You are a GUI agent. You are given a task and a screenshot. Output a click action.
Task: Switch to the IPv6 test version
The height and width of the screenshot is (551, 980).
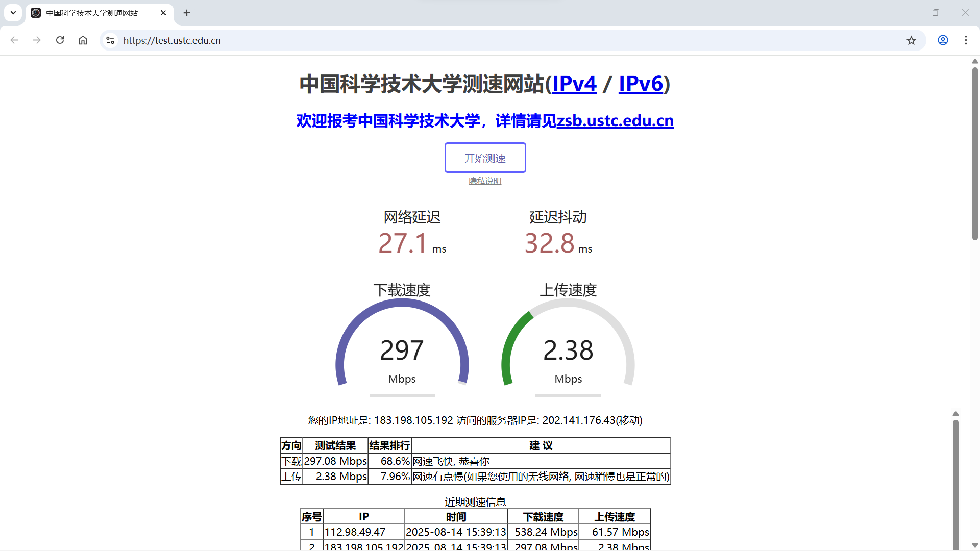pos(640,84)
